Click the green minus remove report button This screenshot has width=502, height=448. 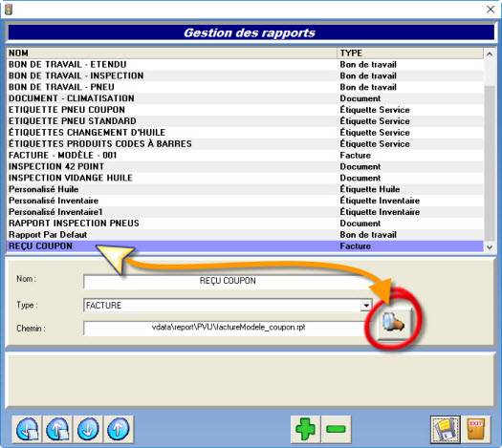[336, 429]
